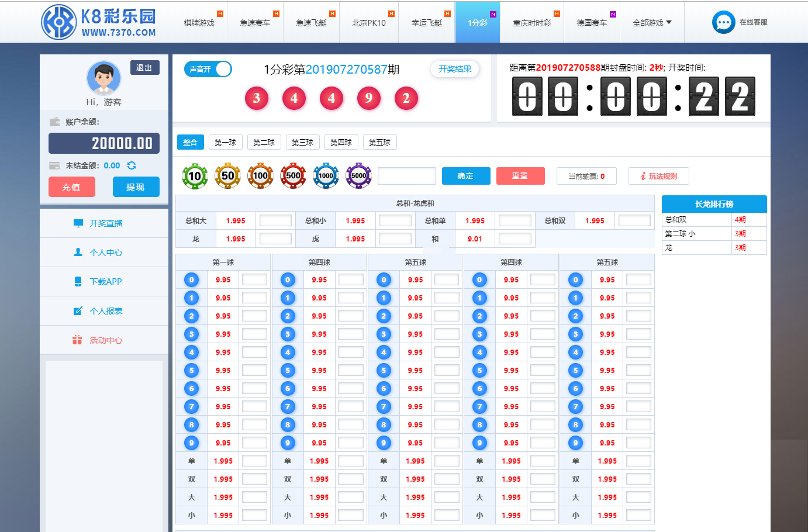
Task: Click the refresh icon beside unsettled amount
Action: 132,165
